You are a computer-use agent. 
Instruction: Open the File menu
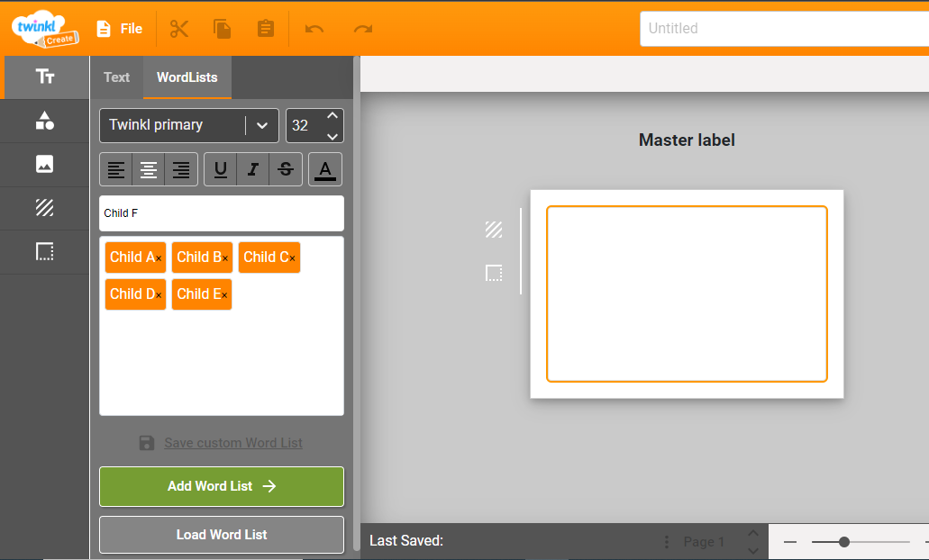click(x=119, y=29)
